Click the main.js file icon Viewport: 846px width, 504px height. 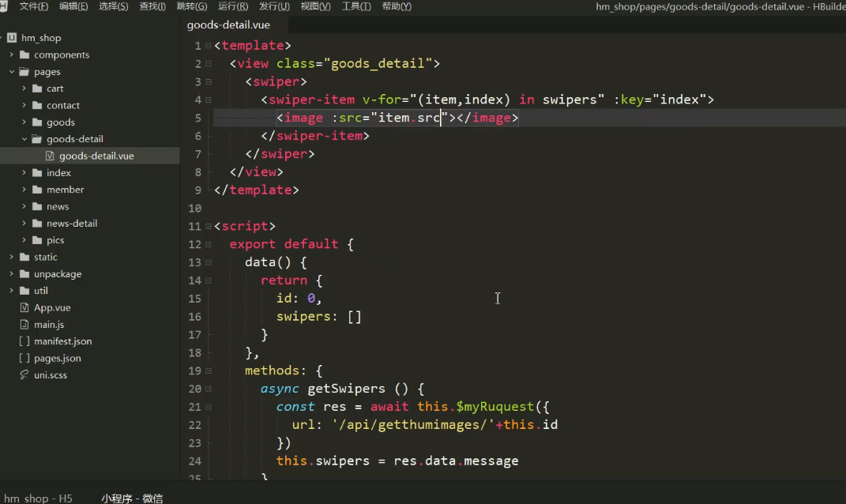[x=24, y=325]
